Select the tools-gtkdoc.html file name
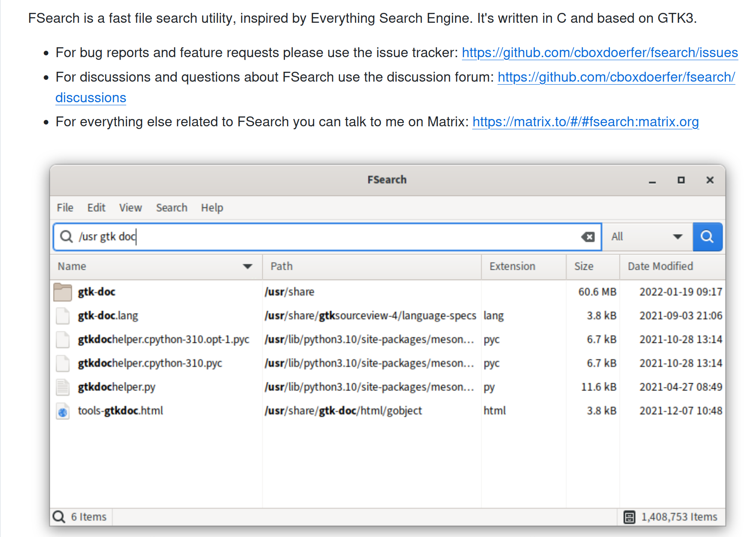 (x=120, y=411)
